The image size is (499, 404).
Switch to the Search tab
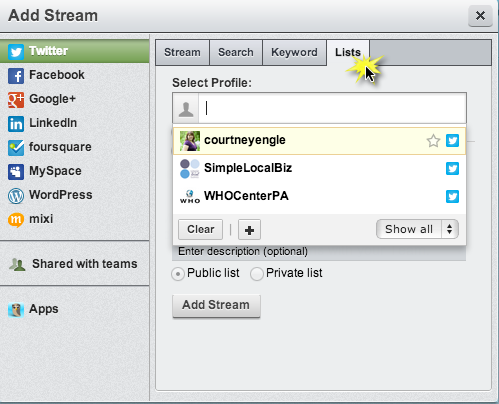coord(236,52)
